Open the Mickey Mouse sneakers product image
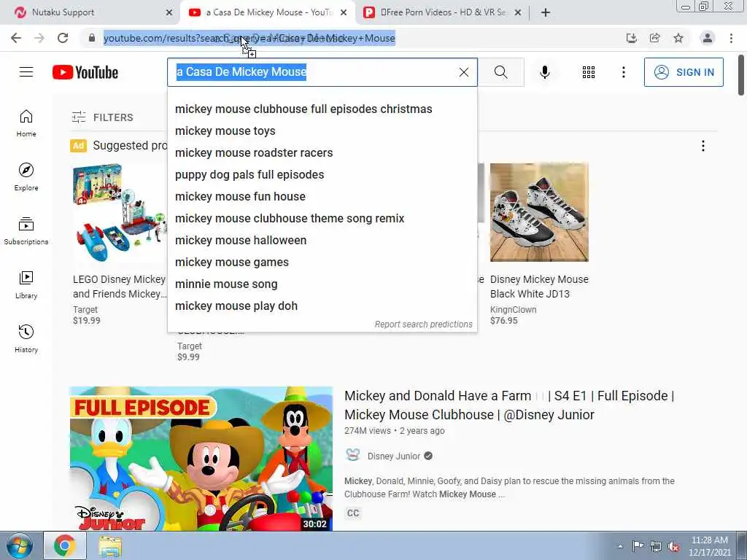This screenshot has width=747, height=560. tap(539, 212)
